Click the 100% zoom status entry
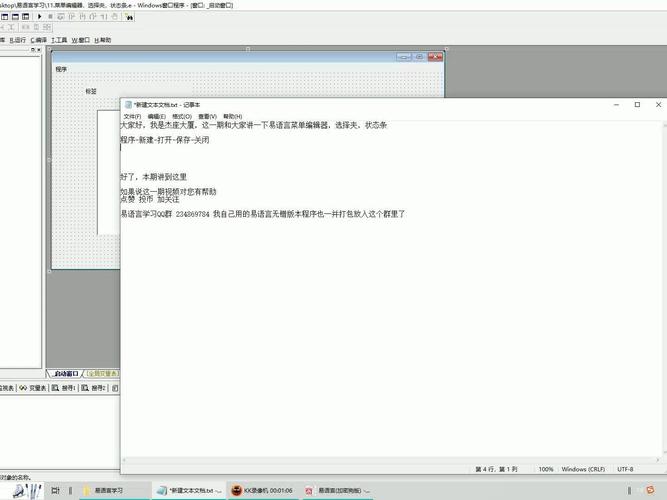Viewport: 667px width, 500px height. pos(546,469)
